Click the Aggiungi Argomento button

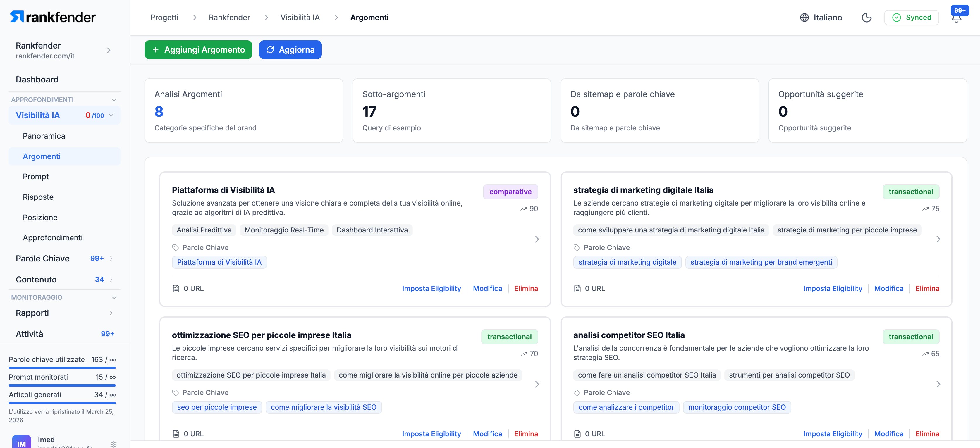coord(198,50)
